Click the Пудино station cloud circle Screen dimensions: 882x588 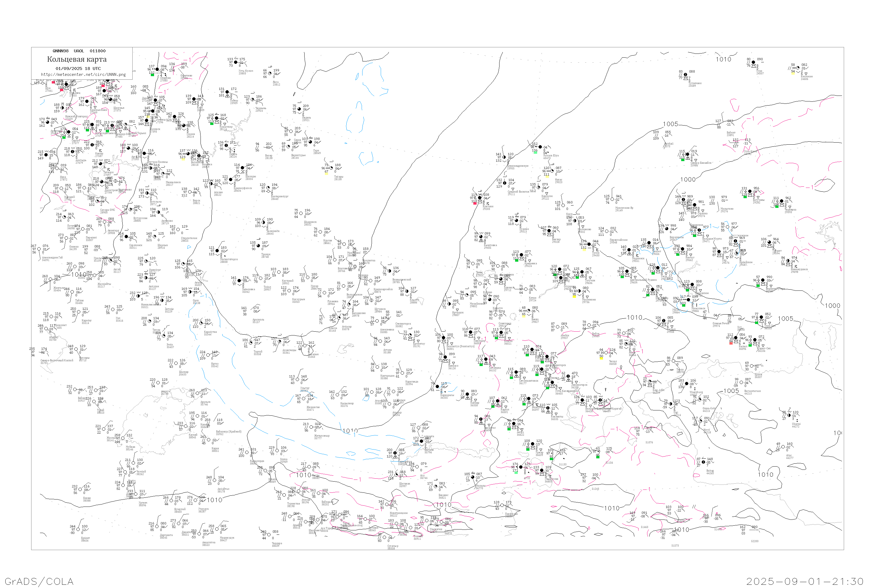click(x=517, y=221)
